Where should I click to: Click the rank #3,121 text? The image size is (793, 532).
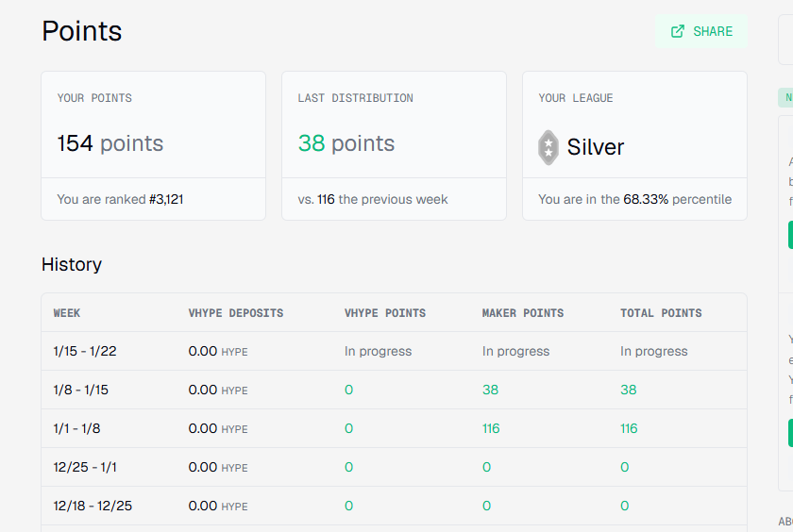coord(166,200)
